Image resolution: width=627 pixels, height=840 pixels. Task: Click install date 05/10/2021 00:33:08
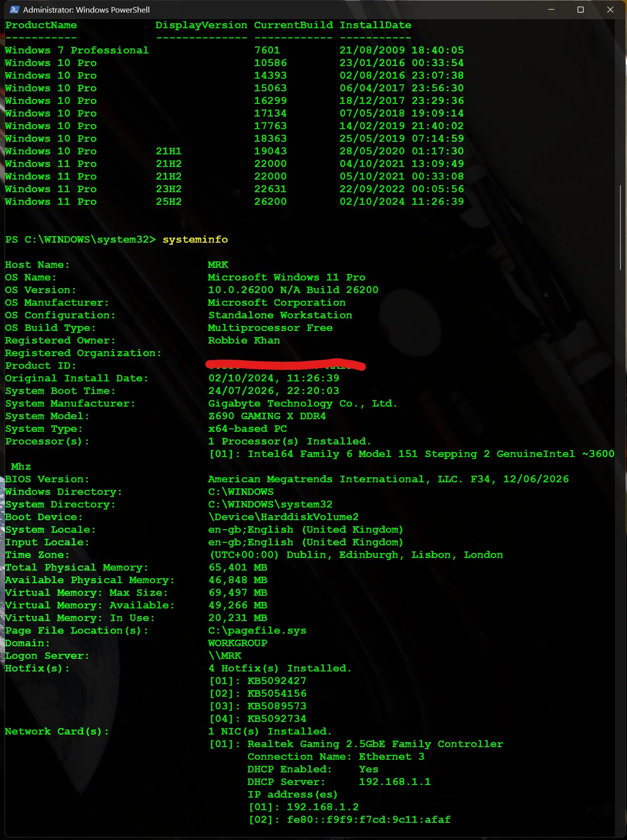[x=402, y=177]
